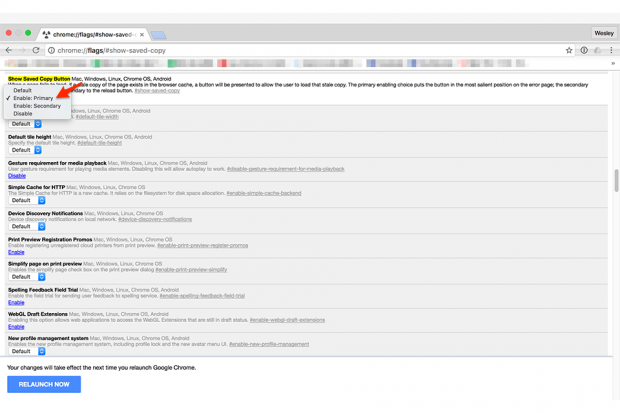This screenshot has height=413, width=620.
Task: Select 'Disable' option in the dropdown list
Action: tap(23, 114)
